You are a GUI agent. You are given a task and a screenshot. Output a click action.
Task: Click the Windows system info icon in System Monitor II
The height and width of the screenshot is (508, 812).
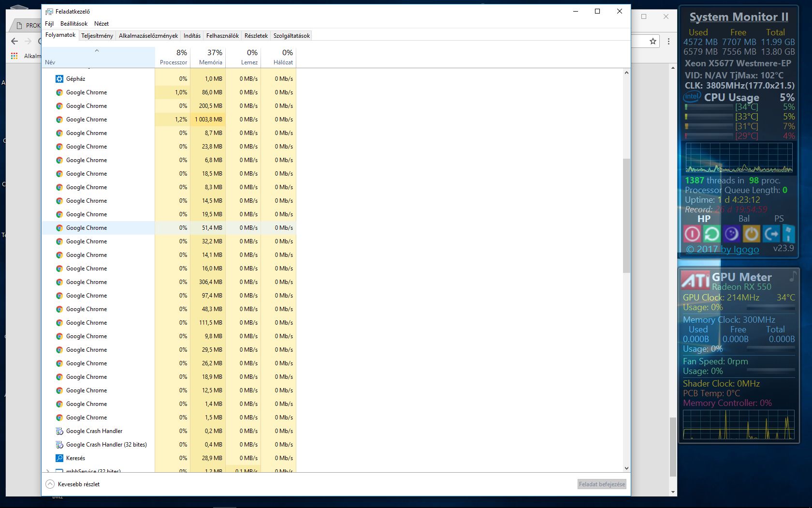788,234
